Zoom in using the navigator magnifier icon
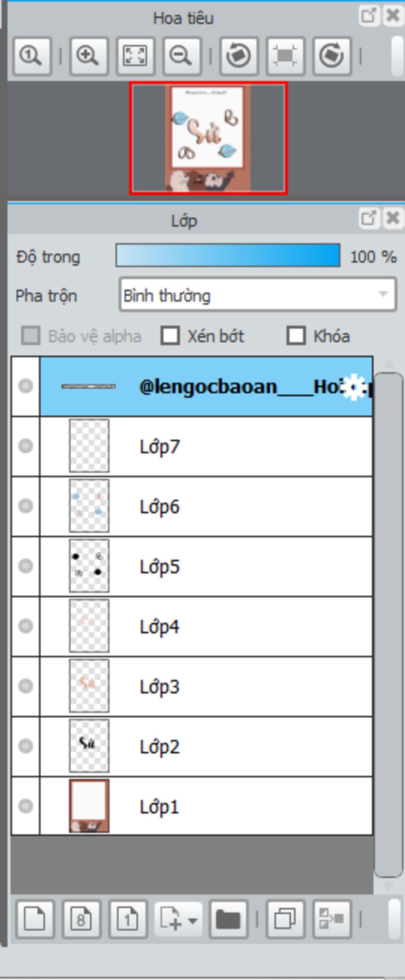Image resolution: width=405 pixels, height=980 pixels. point(89,56)
